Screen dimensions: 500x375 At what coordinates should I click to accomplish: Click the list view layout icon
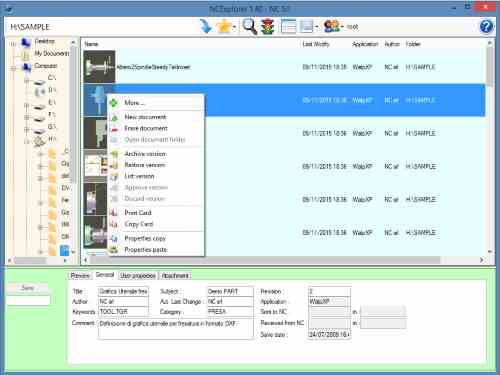click(288, 26)
